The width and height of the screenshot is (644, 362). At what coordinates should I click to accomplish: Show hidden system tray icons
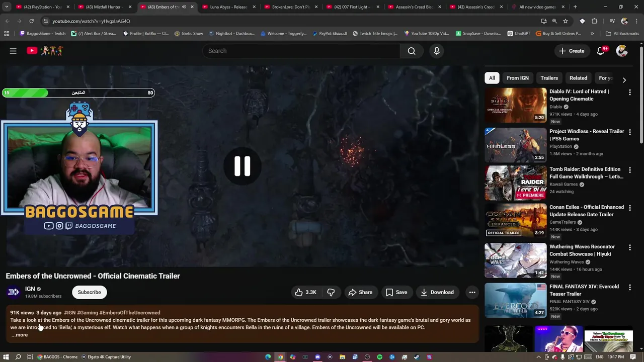point(538,357)
